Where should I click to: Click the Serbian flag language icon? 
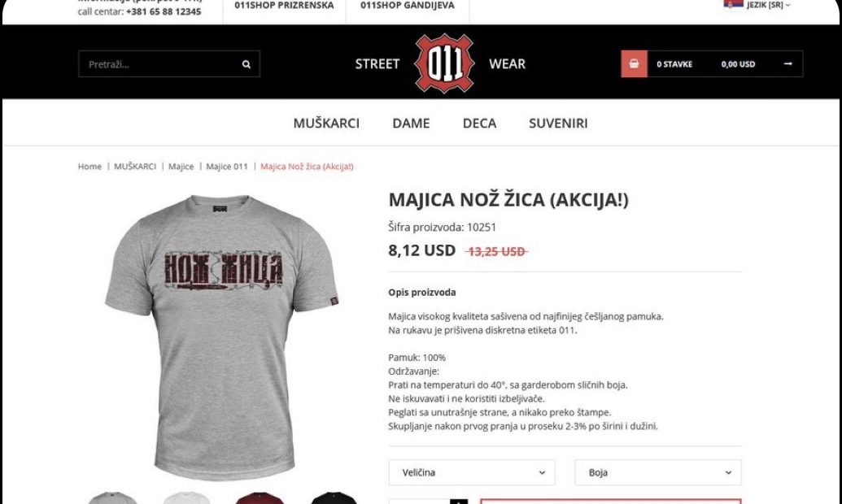(x=733, y=4)
